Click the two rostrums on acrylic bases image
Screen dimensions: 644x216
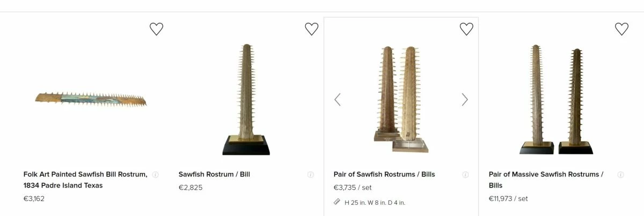401,100
